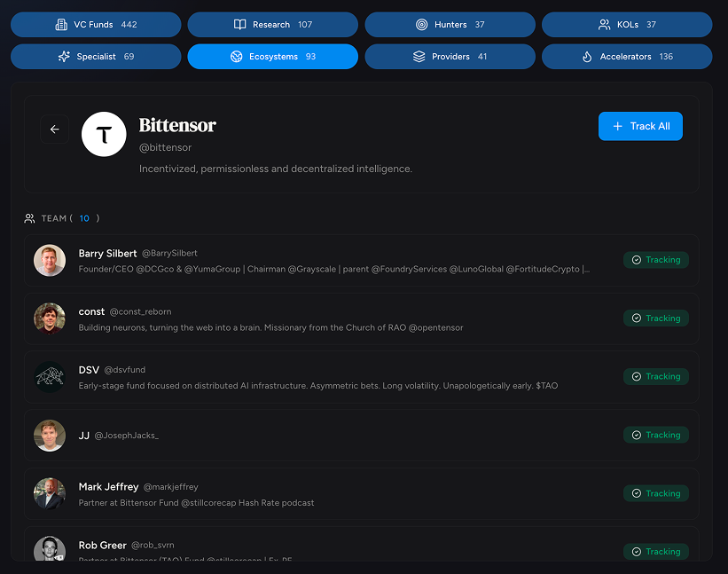728x574 pixels.
Task: Click the VC Funds building icon
Action: tap(61, 25)
